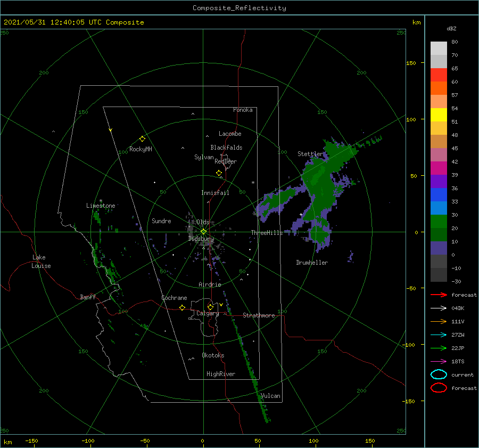Click the Banff label

tap(88, 297)
